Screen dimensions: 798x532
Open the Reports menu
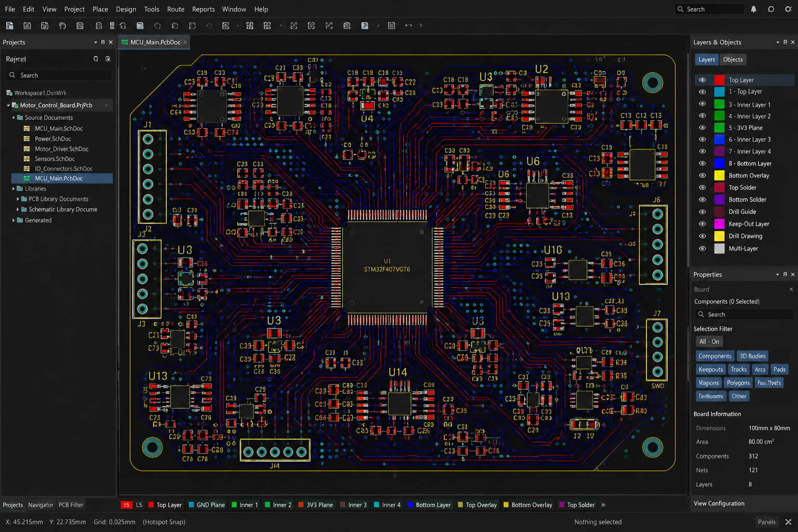203,9
